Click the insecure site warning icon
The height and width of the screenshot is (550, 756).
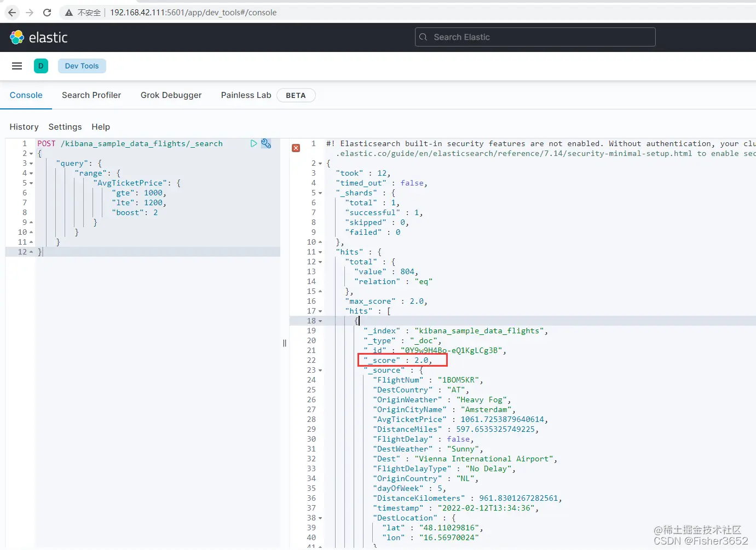click(x=69, y=12)
